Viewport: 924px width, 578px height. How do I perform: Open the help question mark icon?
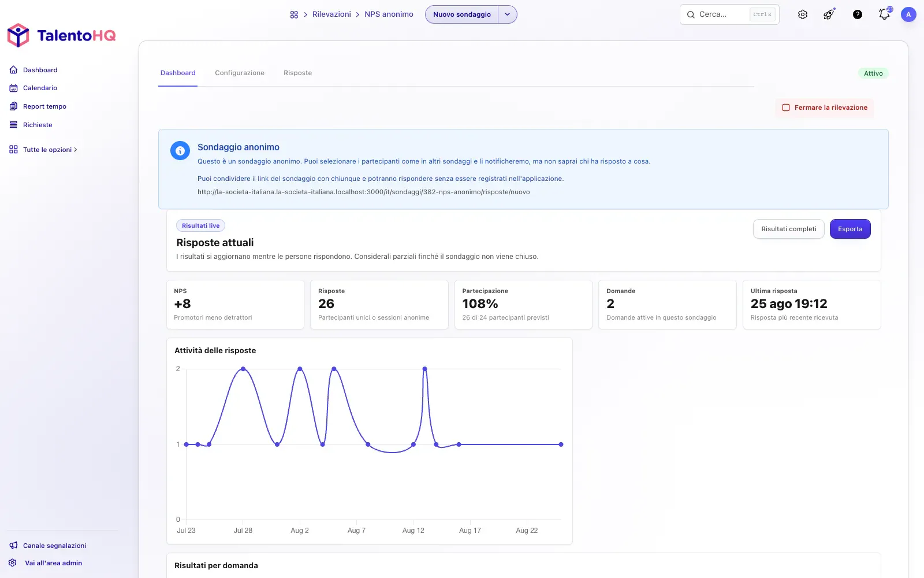[x=858, y=14]
